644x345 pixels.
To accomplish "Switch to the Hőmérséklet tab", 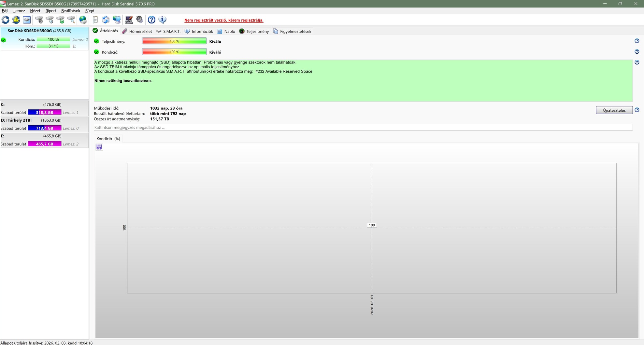I will [137, 31].
